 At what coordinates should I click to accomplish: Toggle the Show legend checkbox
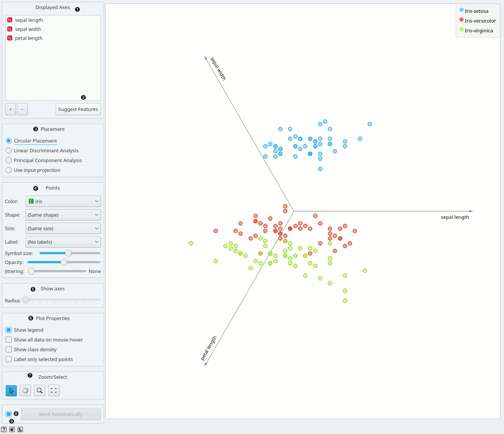pyautogui.click(x=9, y=330)
